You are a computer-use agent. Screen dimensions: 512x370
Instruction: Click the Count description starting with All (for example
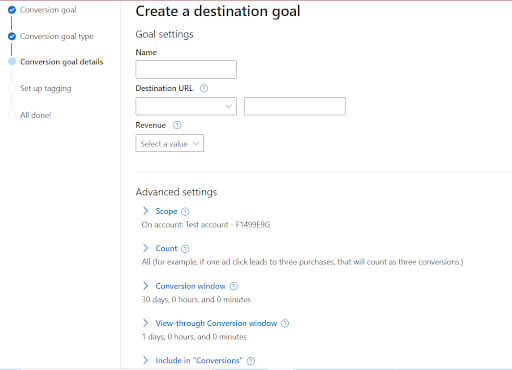(302, 262)
